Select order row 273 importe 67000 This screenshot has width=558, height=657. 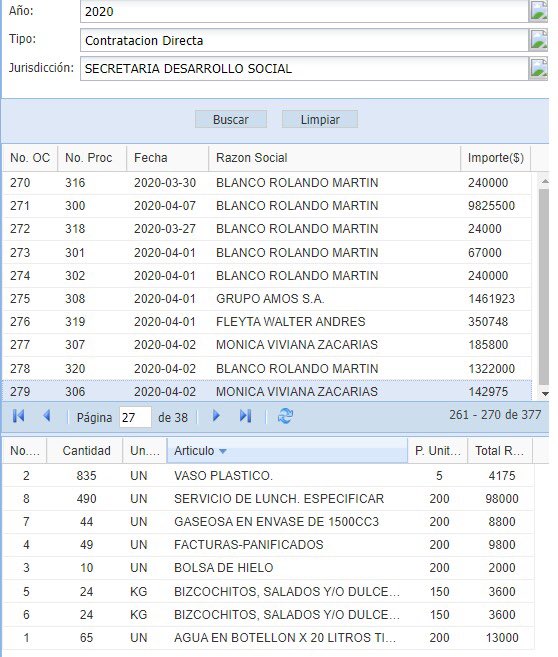(267, 253)
